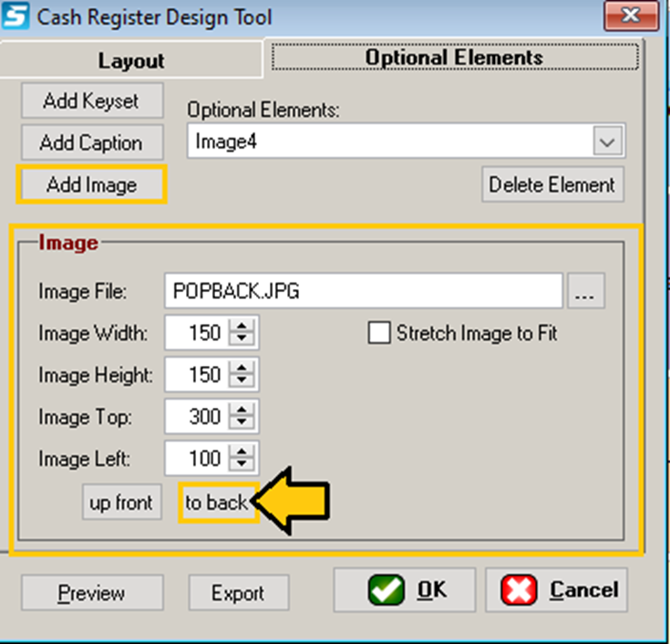Viewport: 670px width, 644px height.
Task: Click the green checkmark OK button
Action: (404, 590)
